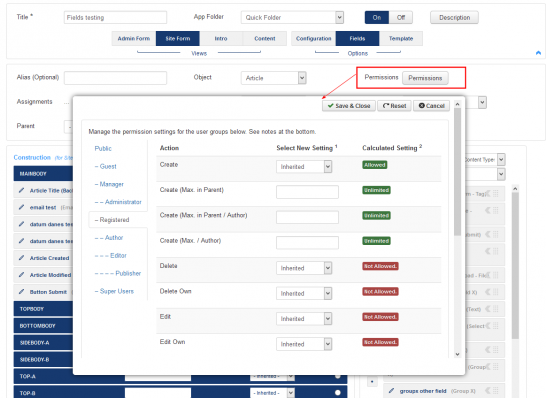Click the collapse panel chevron icon at top right
The height and width of the screenshot is (398, 546).
[538, 53]
